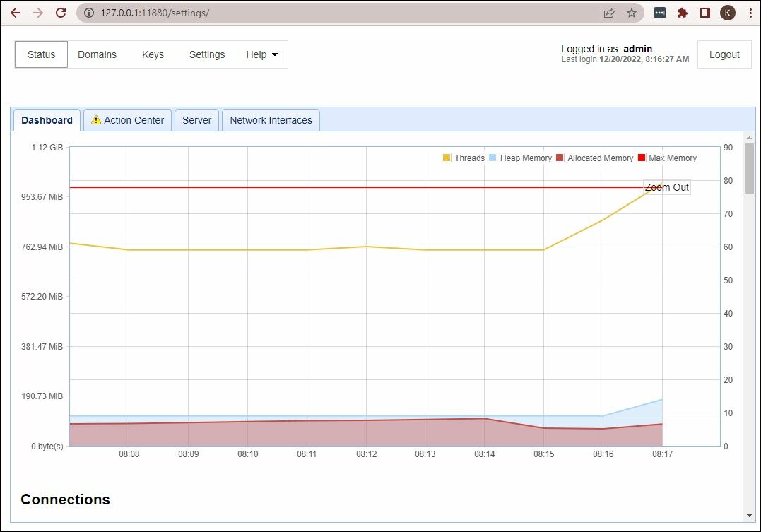Click the 08:17 time axis label

(x=662, y=454)
